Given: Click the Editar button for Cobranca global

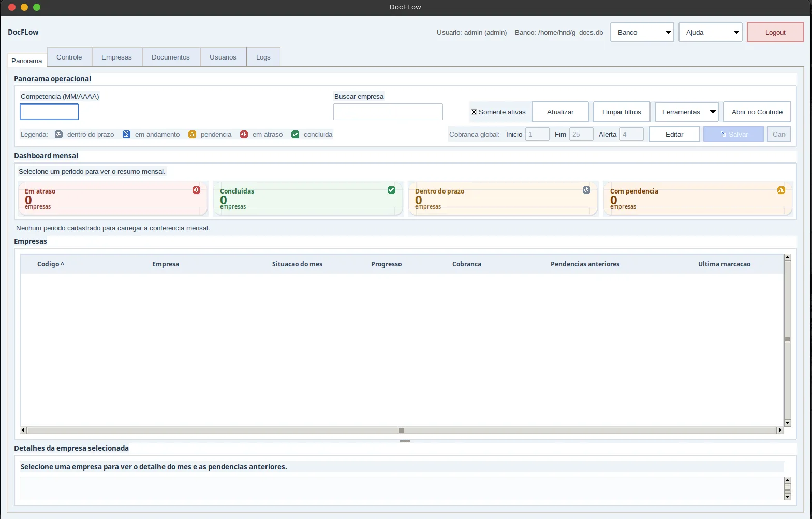Looking at the screenshot, I should pyautogui.click(x=674, y=134).
